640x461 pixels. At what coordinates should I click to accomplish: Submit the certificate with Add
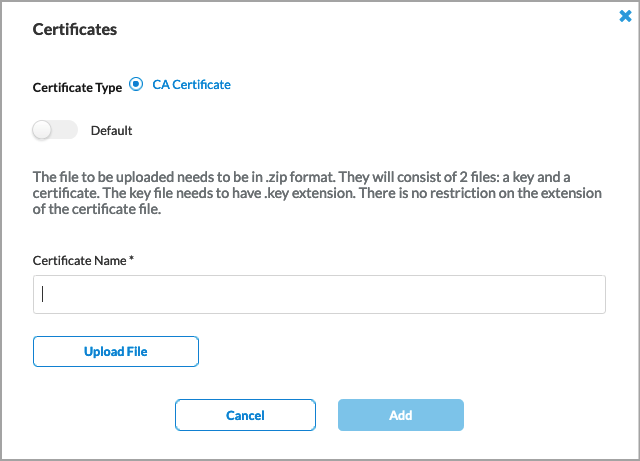pyautogui.click(x=400, y=415)
